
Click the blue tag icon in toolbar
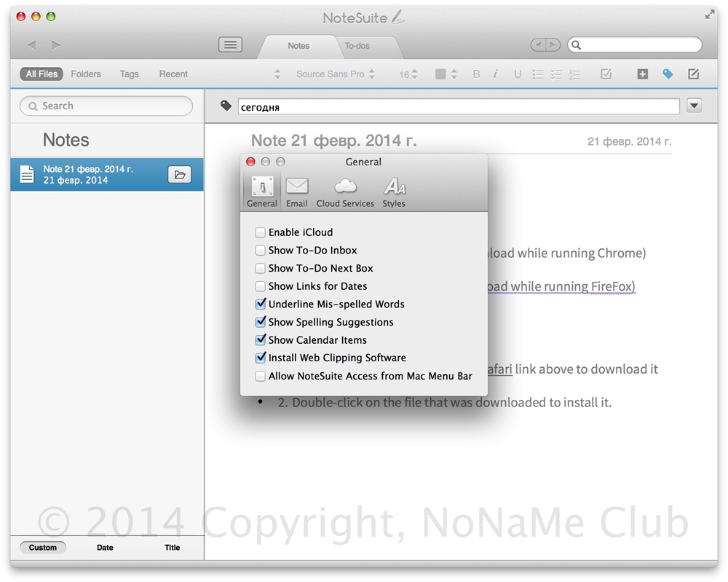click(x=668, y=74)
